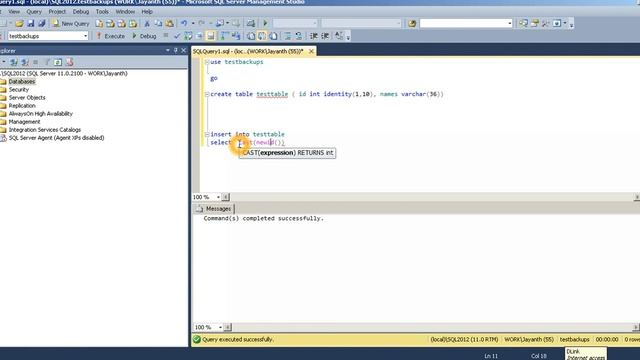Select AlwaysOn High Availability node
Screen dimensions: 640x360
tap(40, 113)
